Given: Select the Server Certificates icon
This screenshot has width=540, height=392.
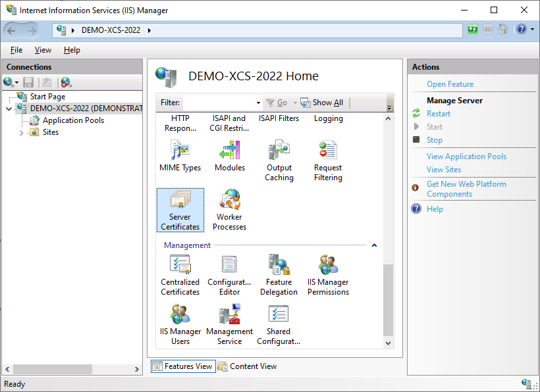Looking at the screenshot, I should pos(180,199).
